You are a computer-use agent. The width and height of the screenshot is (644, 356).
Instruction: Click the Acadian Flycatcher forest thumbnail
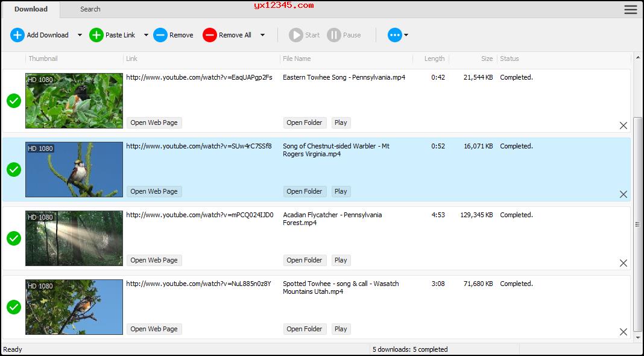(74, 238)
